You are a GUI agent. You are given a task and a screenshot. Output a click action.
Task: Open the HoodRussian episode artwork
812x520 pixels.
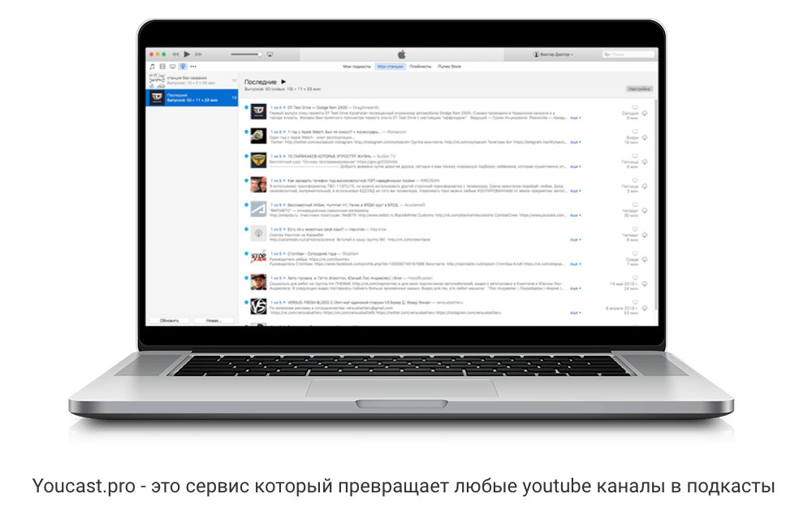coord(258,282)
